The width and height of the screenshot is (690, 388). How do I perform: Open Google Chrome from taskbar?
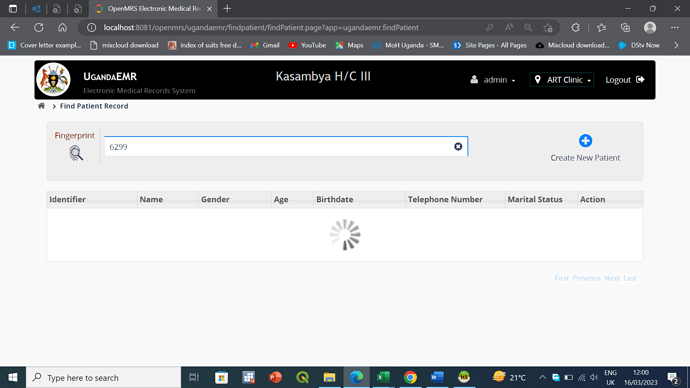pos(410,377)
